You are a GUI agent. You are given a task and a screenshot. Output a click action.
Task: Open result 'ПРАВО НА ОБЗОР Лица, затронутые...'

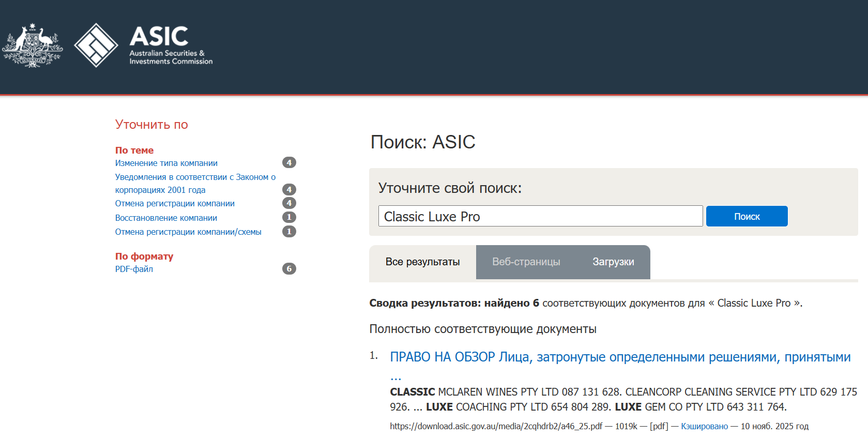pos(620,365)
